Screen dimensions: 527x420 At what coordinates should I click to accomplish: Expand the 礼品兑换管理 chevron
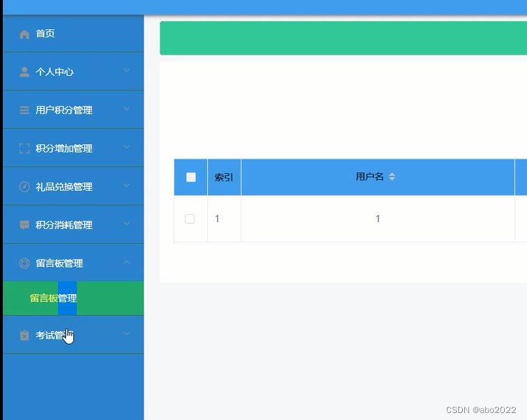pos(126,185)
